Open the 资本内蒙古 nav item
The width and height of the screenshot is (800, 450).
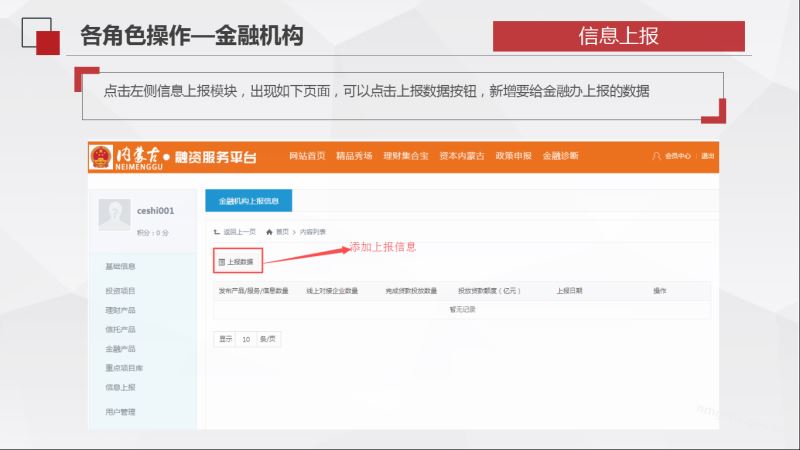click(462, 156)
